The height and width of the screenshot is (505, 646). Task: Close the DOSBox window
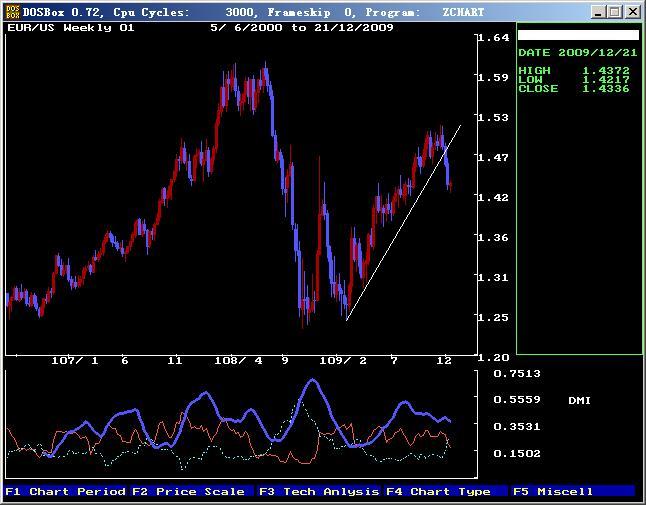(632, 12)
